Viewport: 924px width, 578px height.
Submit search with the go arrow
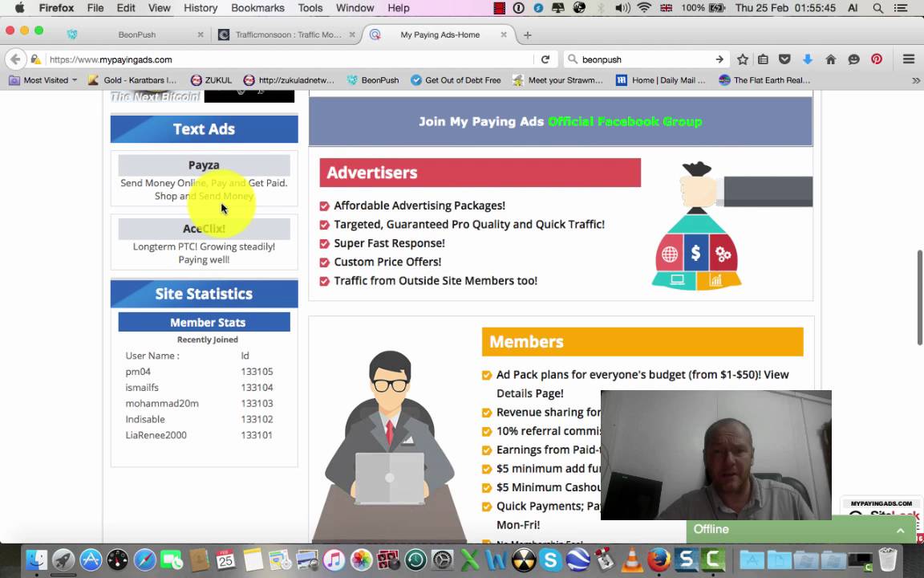click(719, 59)
